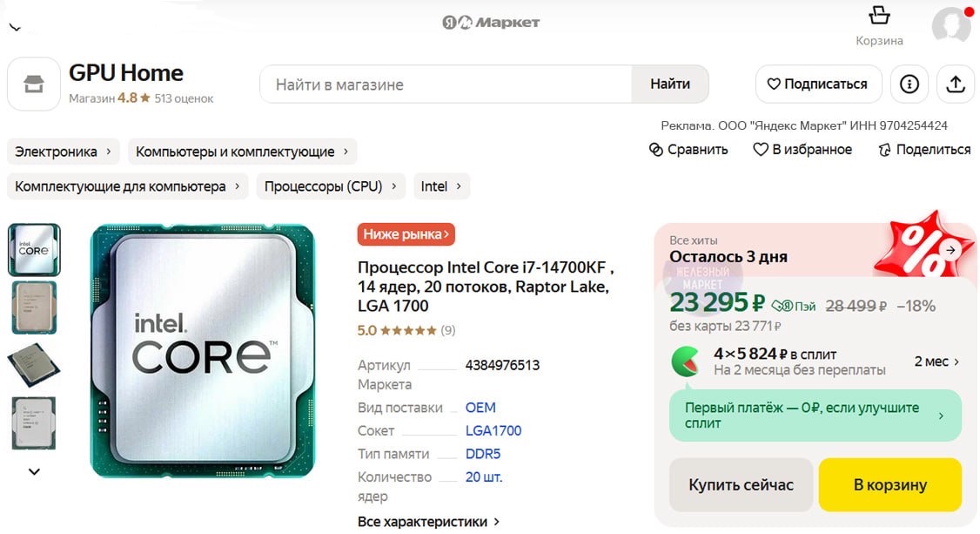Screen dimensions: 980x534
Task: Open the store info icon
Action: click(x=910, y=84)
